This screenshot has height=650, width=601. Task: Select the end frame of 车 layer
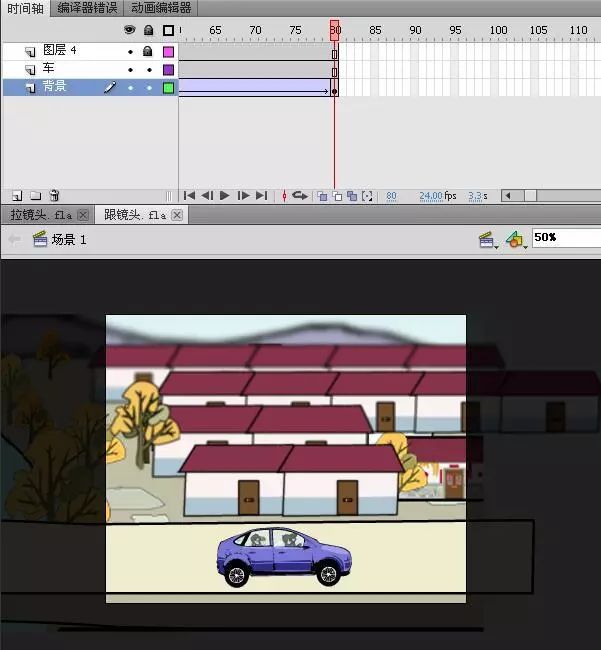pos(334,70)
